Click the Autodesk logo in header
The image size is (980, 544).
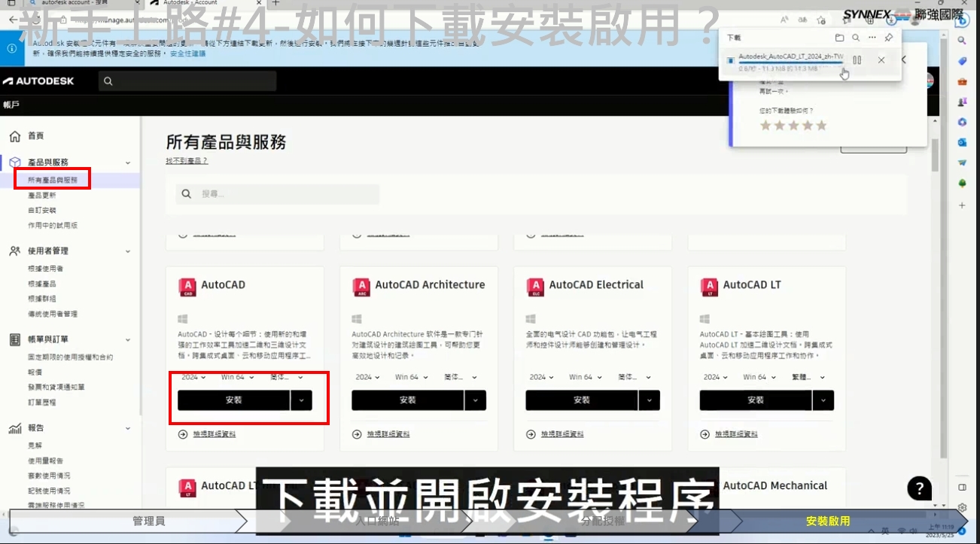pos(38,81)
